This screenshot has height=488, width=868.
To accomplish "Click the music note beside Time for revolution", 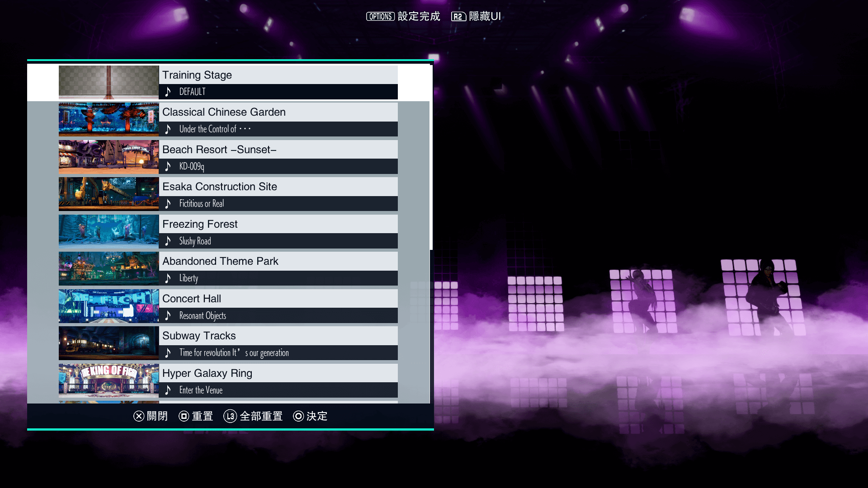I will click(x=168, y=353).
